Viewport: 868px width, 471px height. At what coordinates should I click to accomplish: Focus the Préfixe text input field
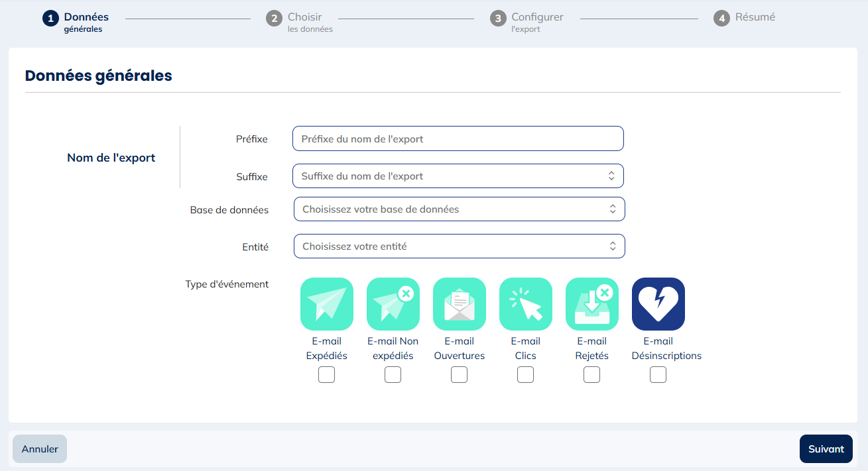pos(458,139)
